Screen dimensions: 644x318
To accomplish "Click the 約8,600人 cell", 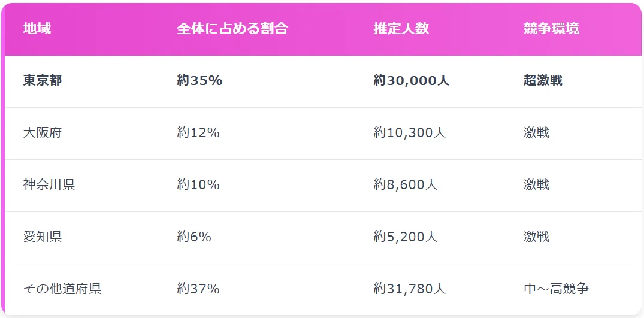I will [x=406, y=185].
